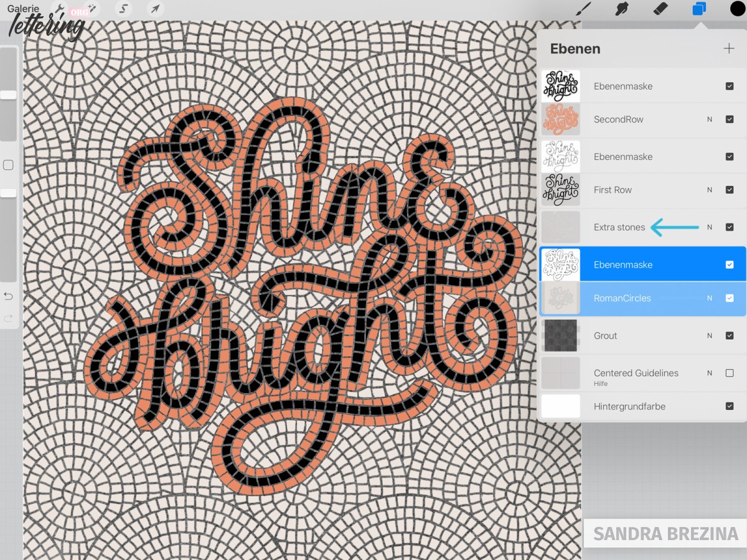Select the Grout layer name
This screenshot has width=747, height=560.
pyautogui.click(x=606, y=335)
